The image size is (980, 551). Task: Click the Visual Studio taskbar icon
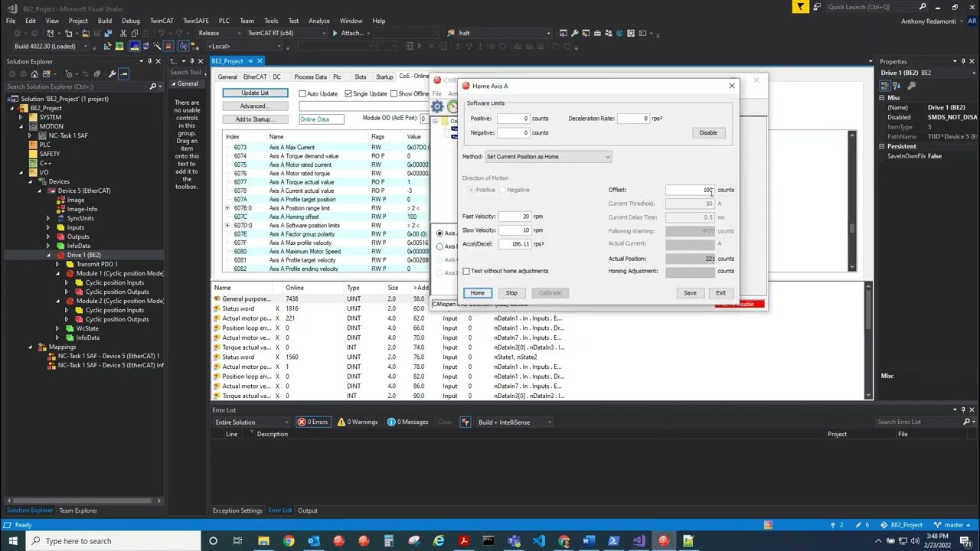click(x=639, y=541)
